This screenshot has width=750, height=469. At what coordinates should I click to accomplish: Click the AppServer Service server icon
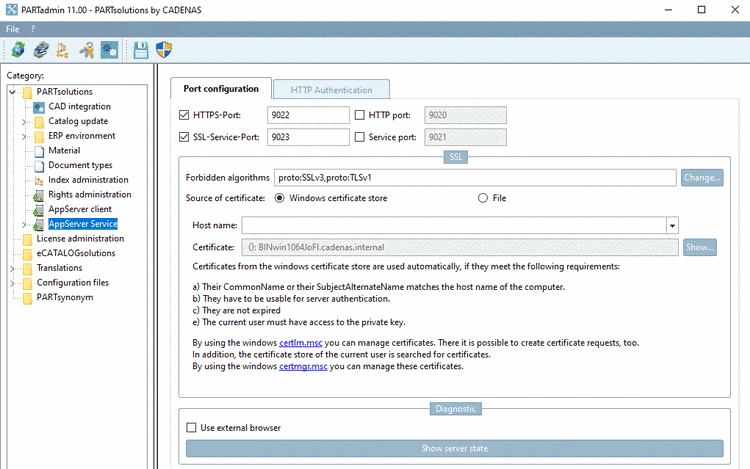39,224
